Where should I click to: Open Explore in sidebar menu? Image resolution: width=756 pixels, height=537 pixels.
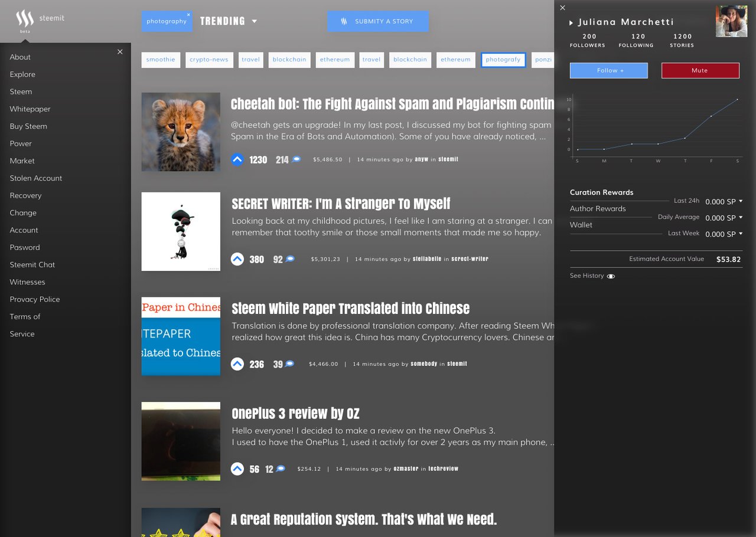click(x=22, y=74)
